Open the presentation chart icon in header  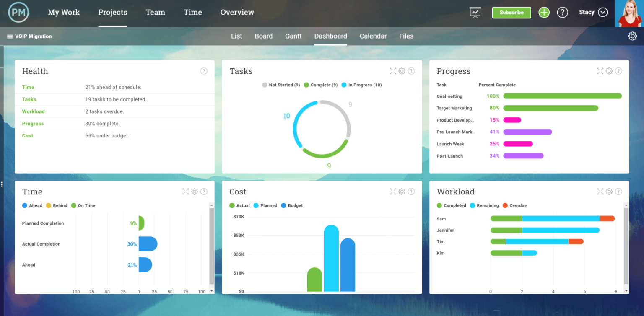click(475, 13)
